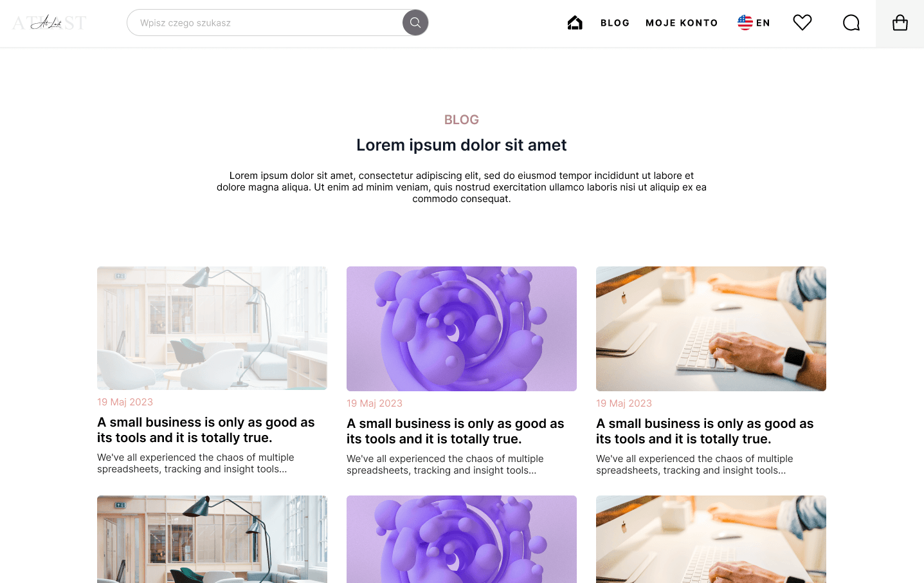Screen dimensions: 924x583
Task: Click the search magnifier button
Action: tap(415, 23)
